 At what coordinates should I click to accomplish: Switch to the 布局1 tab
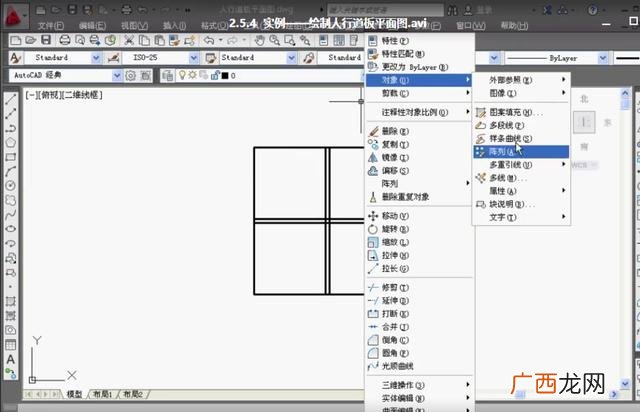(x=102, y=394)
